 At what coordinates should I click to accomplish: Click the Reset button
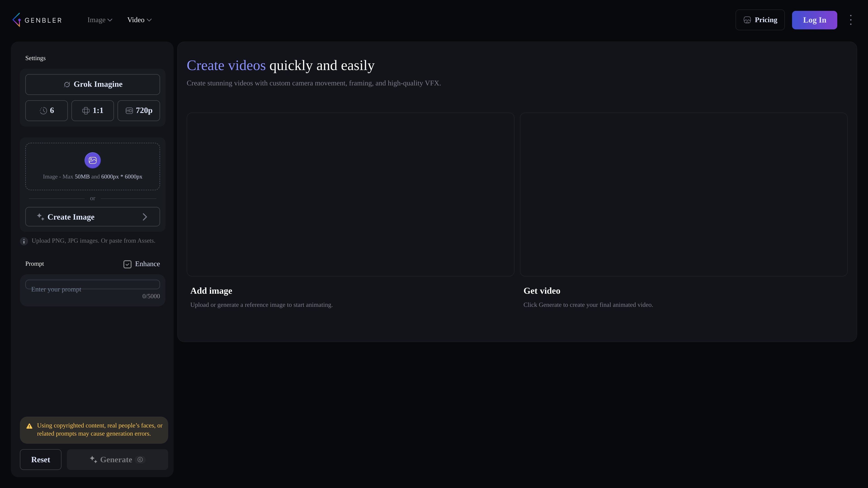click(x=41, y=459)
